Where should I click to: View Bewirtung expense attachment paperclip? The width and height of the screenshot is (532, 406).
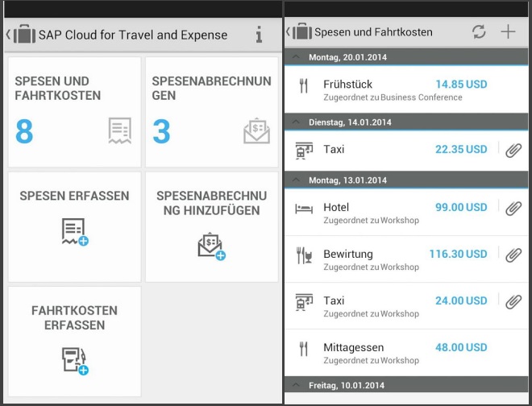point(513,255)
